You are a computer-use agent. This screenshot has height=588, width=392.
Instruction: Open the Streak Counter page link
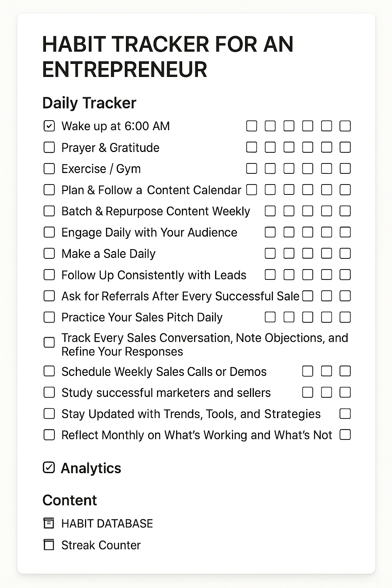(101, 545)
